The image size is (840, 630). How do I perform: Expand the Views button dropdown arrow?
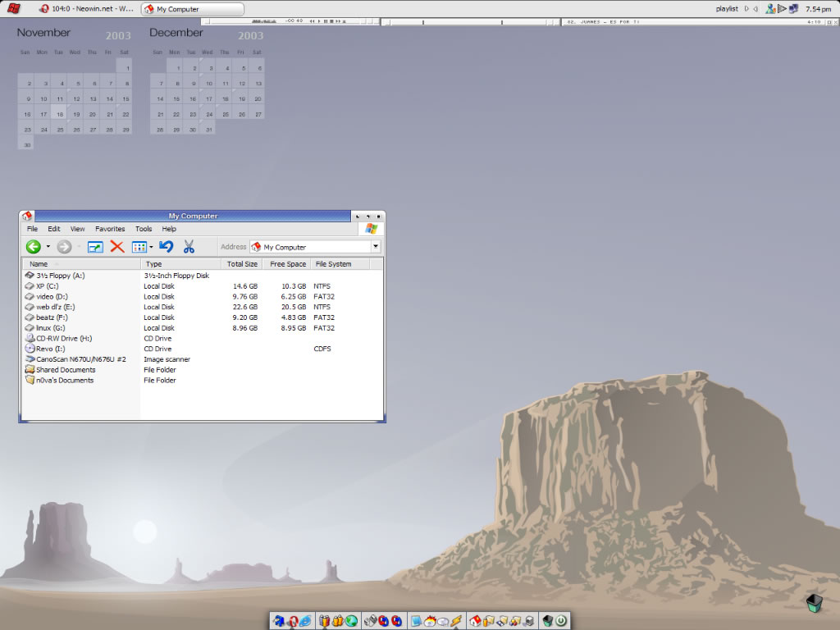click(151, 247)
